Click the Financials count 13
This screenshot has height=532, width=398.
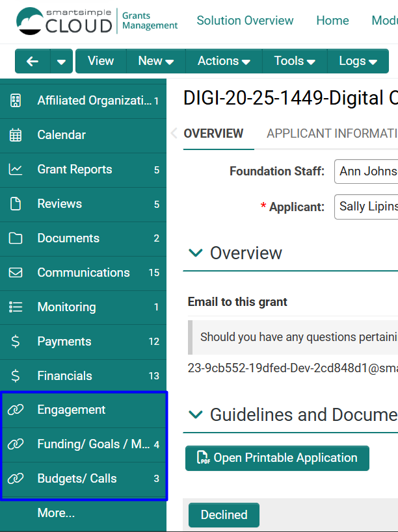[x=154, y=376]
